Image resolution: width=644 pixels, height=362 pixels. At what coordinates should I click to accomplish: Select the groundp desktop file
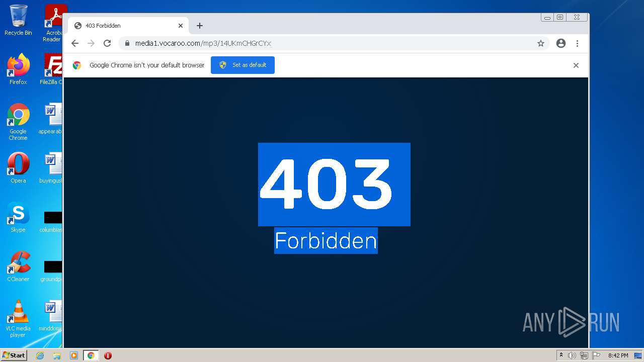point(52,270)
